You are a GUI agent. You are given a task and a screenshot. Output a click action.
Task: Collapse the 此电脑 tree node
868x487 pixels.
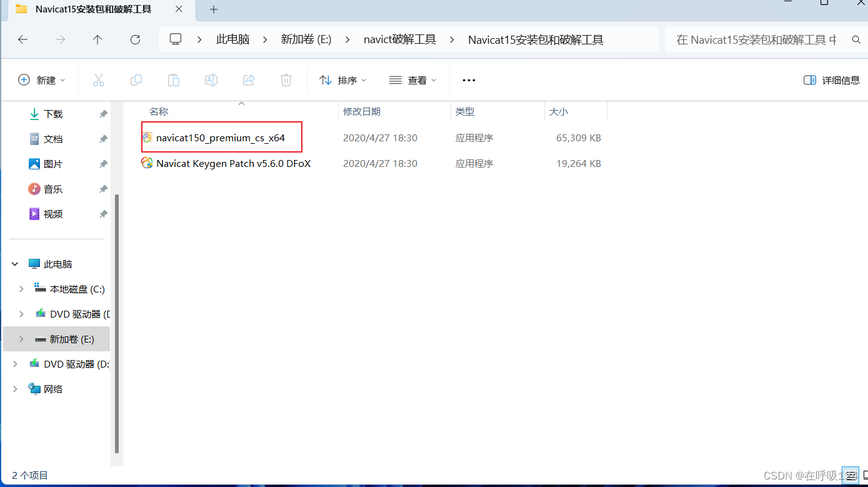(x=15, y=264)
